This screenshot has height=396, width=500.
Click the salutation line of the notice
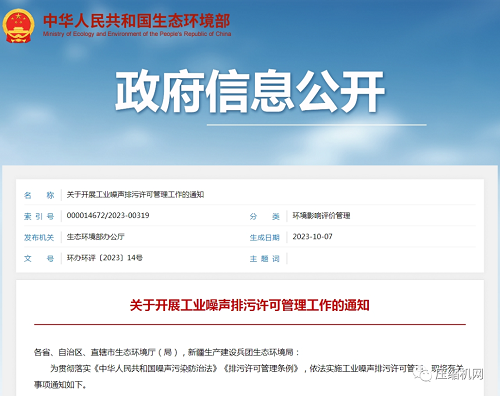(x=167, y=352)
